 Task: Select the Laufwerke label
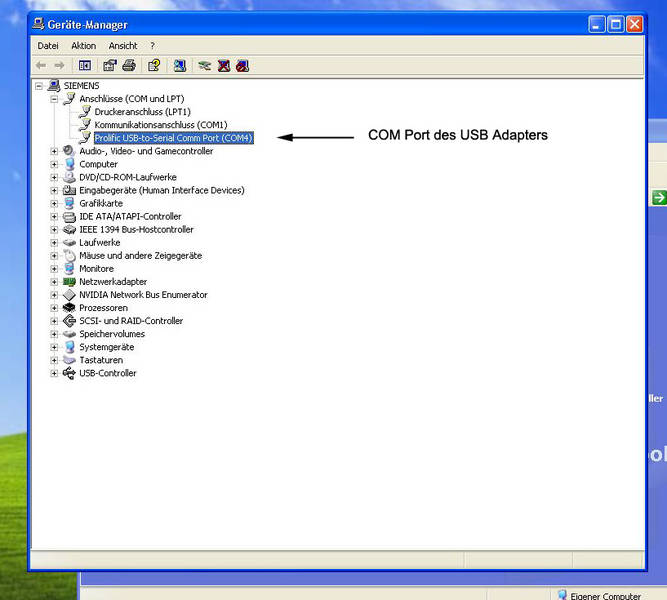(x=100, y=243)
